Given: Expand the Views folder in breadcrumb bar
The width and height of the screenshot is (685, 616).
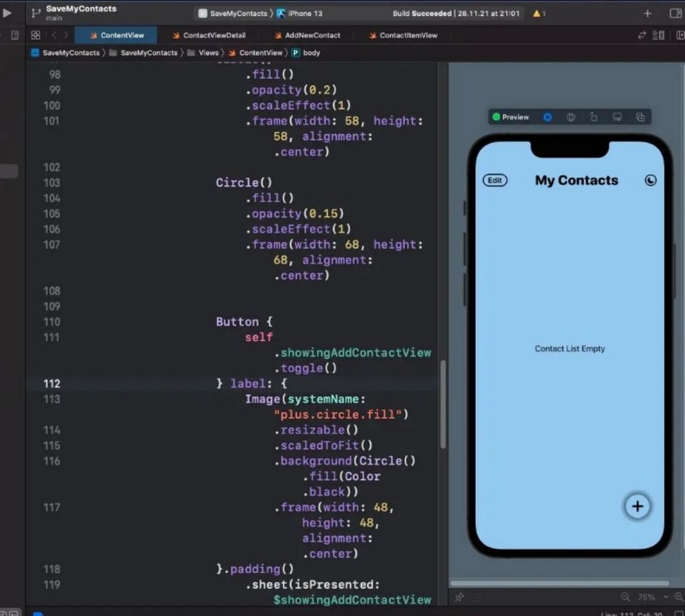Looking at the screenshot, I should [x=208, y=53].
